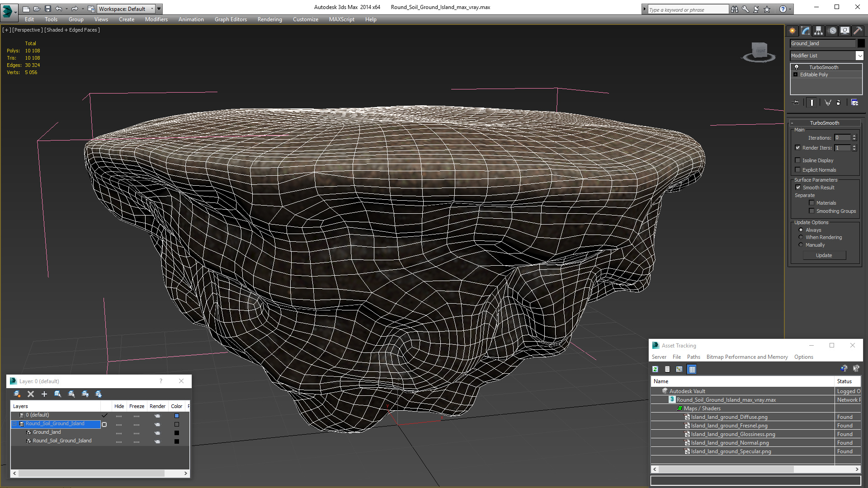Open the Modifiers menu
Screen dimensions: 868x488
pos(156,19)
